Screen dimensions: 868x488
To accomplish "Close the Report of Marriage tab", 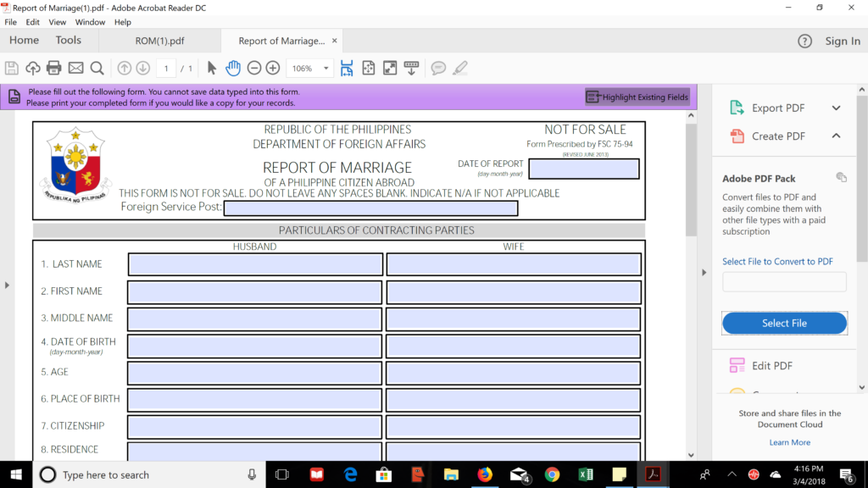I will tap(334, 41).
